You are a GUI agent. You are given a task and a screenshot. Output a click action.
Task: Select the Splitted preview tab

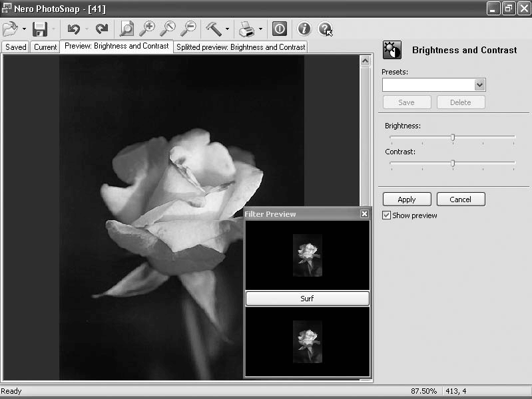(241, 47)
